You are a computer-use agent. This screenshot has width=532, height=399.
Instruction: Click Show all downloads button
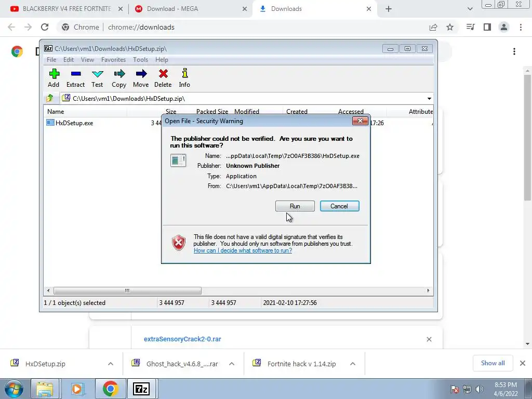click(493, 363)
